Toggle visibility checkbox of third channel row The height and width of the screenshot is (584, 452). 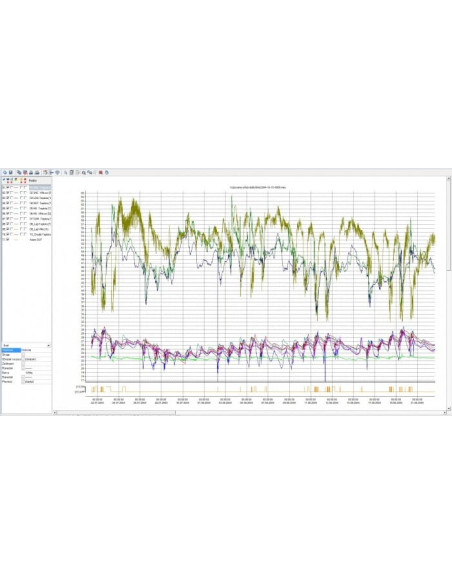click(x=8, y=198)
